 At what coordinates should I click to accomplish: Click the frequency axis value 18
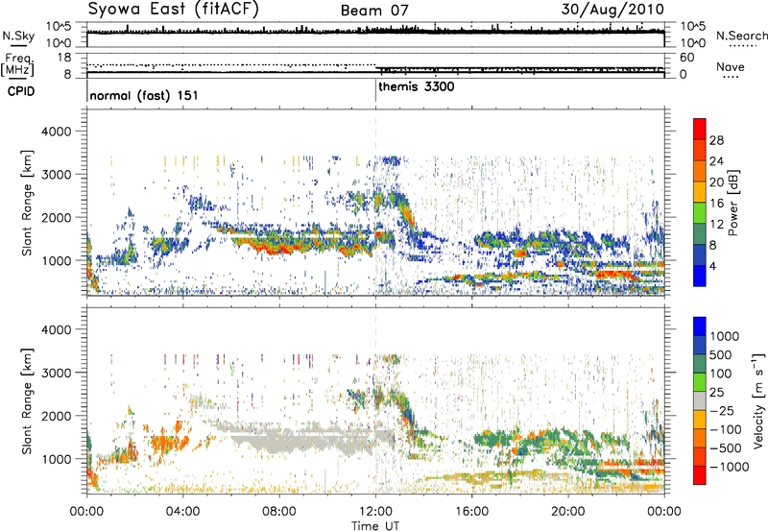pyautogui.click(x=64, y=58)
